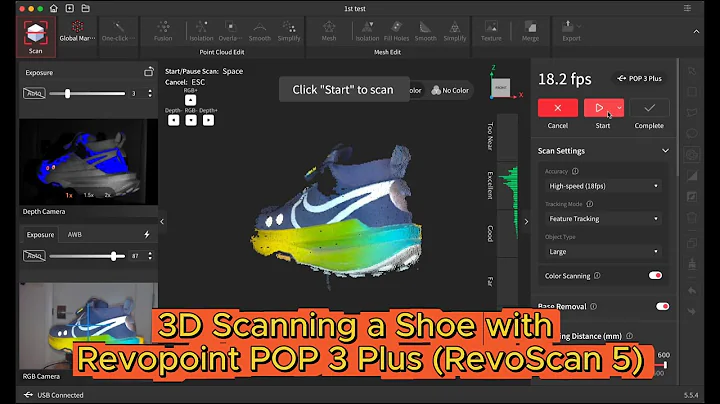Viewport: 720px width, 404px height.
Task: Collapse the right settings panel
Action: click(x=526, y=221)
